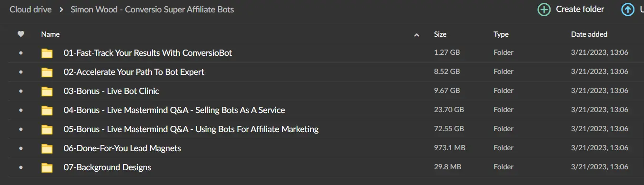Select the 02-Accelerate Your Path folder icon

(x=47, y=72)
